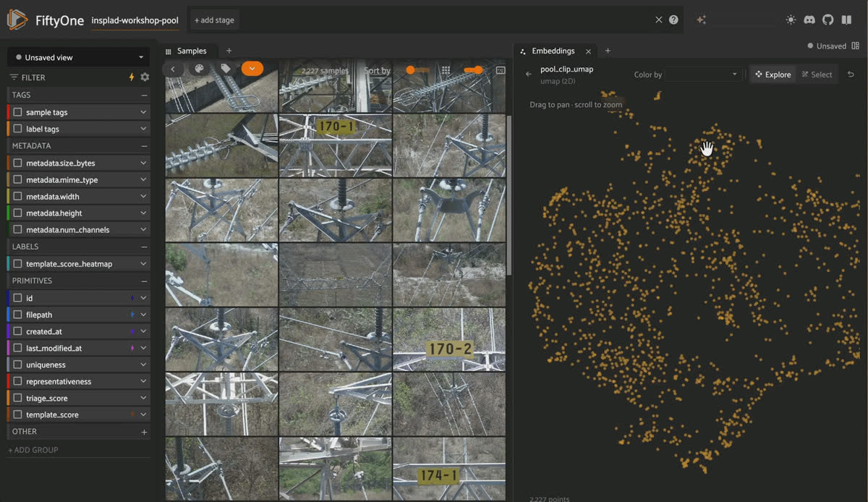This screenshot has width=868, height=502.
Task: Open the documentation book icon
Action: tap(847, 20)
